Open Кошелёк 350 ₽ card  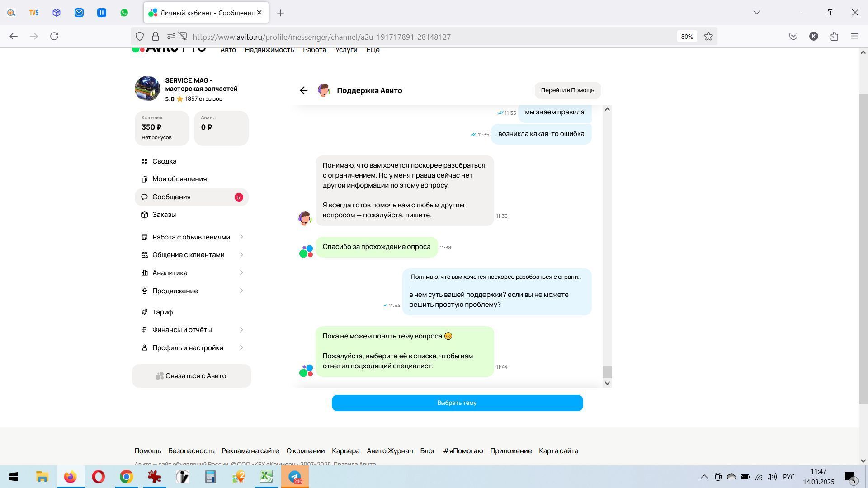(x=162, y=128)
